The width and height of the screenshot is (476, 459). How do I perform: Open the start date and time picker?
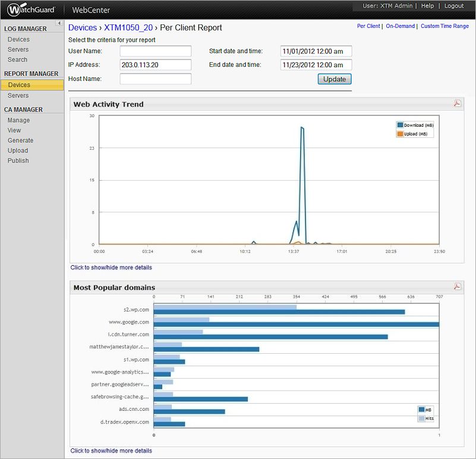(x=316, y=51)
